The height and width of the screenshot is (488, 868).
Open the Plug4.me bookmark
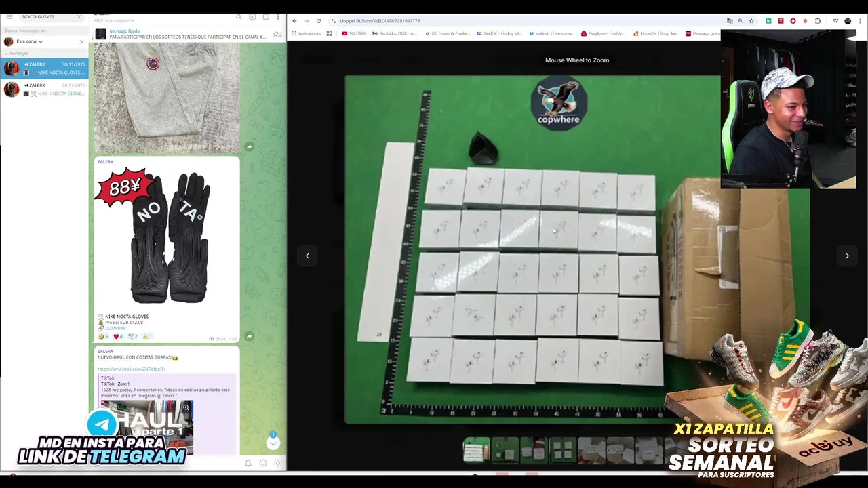(604, 33)
